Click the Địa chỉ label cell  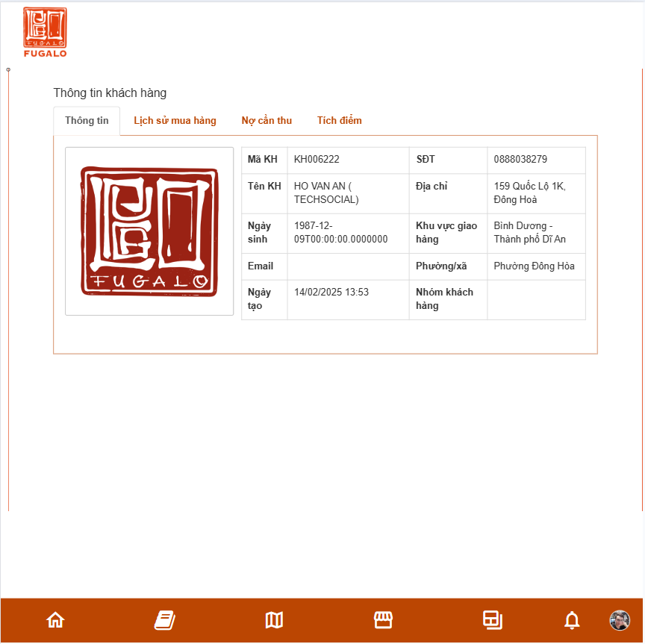pos(449,193)
